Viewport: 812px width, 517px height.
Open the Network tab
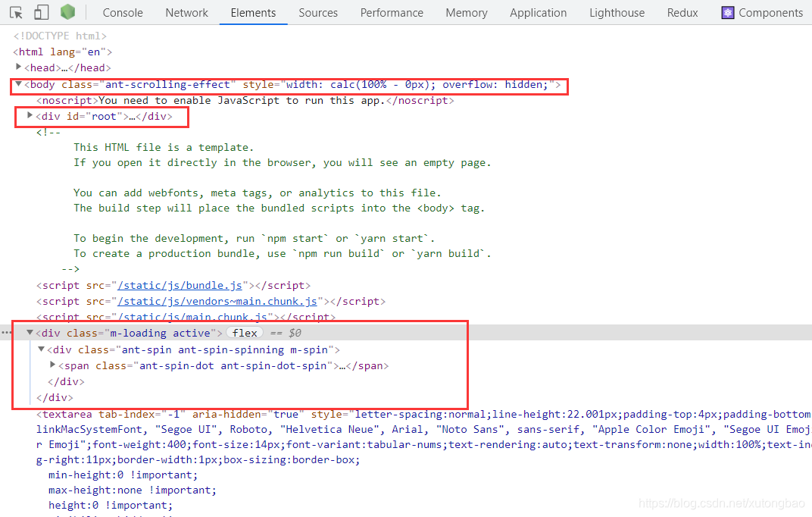(186, 12)
